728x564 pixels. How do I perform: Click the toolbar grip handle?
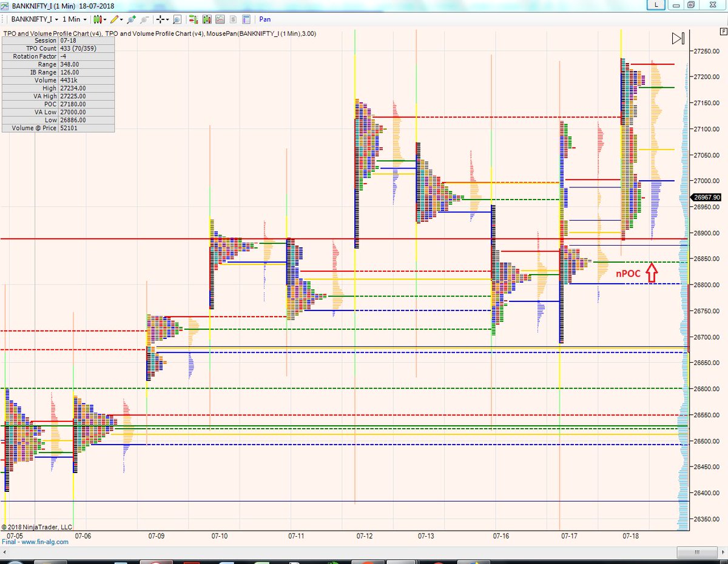click(x=3, y=19)
